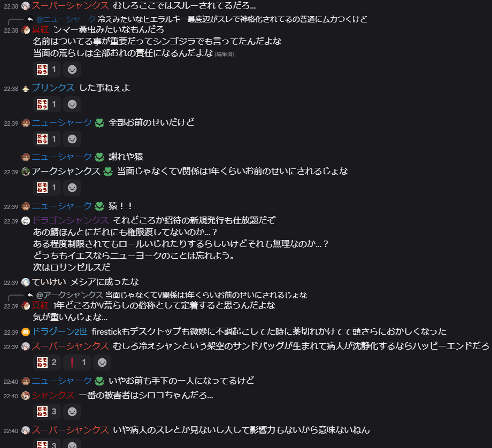Toggle the だそねう reaction with count 2
This screenshot has height=448, width=492.
(x=47, y=362)
